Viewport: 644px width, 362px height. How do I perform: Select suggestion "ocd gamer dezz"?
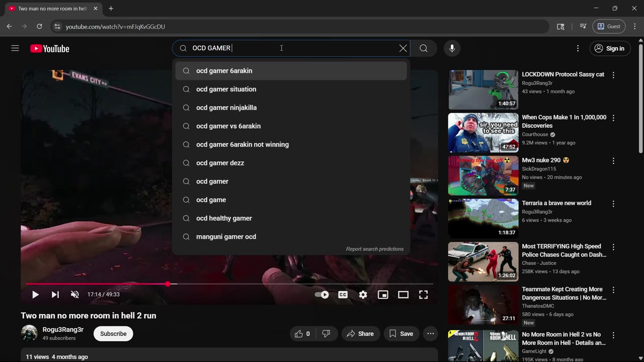tap(291, 163)
